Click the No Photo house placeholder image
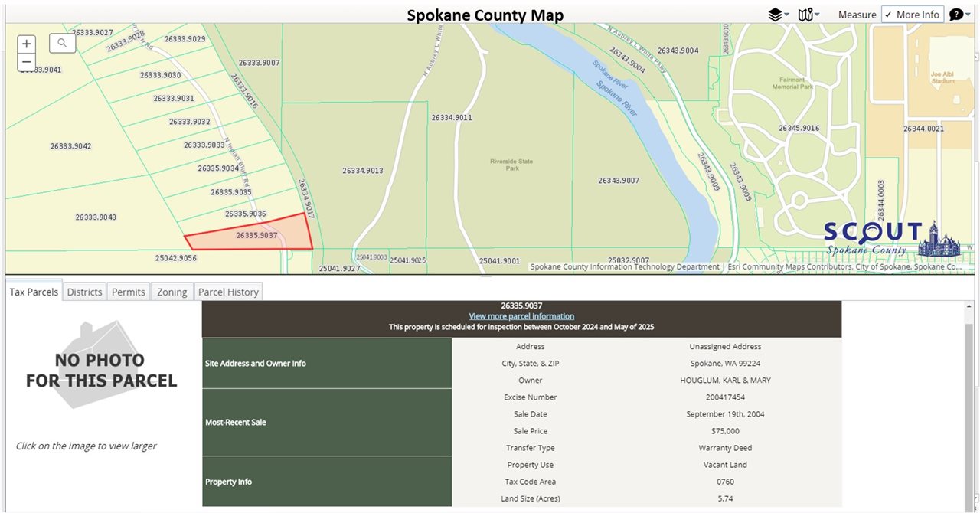Image resolution: width=980 pixels, height=513 pixels. 102,364
